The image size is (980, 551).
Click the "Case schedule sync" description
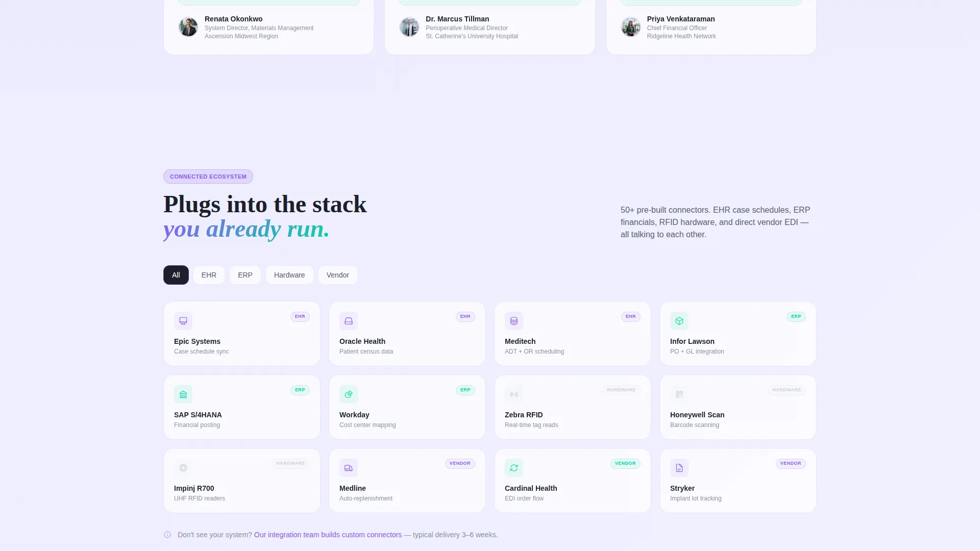(x=202, y=352)
